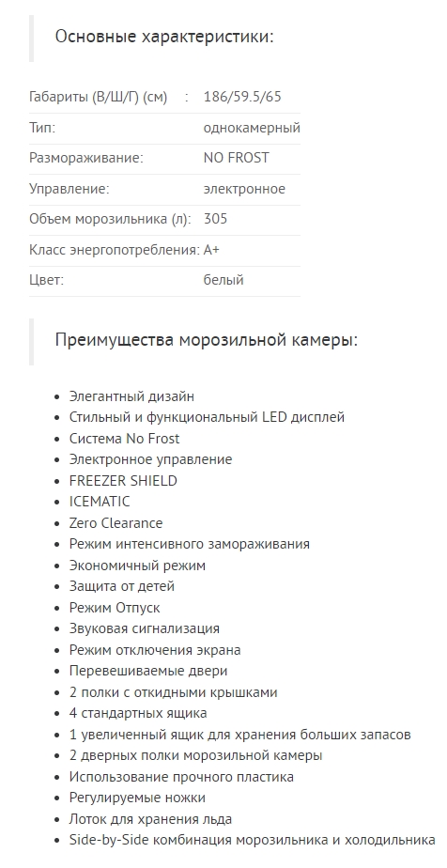
Task: Click the 'Элегантный дизайн' list item
Action: point(131,396)
